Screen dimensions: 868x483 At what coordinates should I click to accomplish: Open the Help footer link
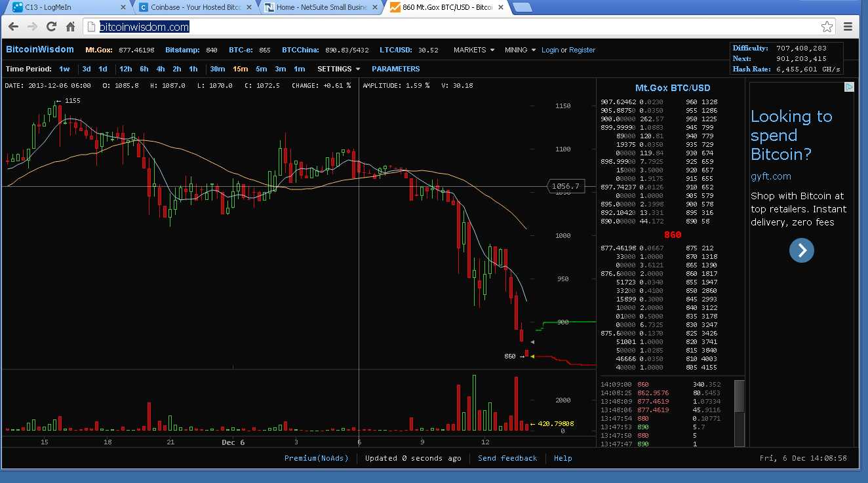[563, 458]
